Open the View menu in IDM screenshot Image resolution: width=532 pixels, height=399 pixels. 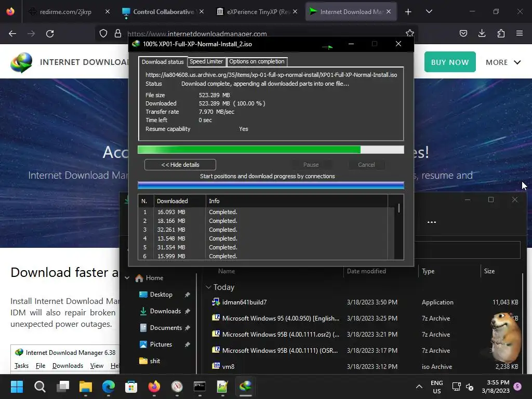coord(97,365)
